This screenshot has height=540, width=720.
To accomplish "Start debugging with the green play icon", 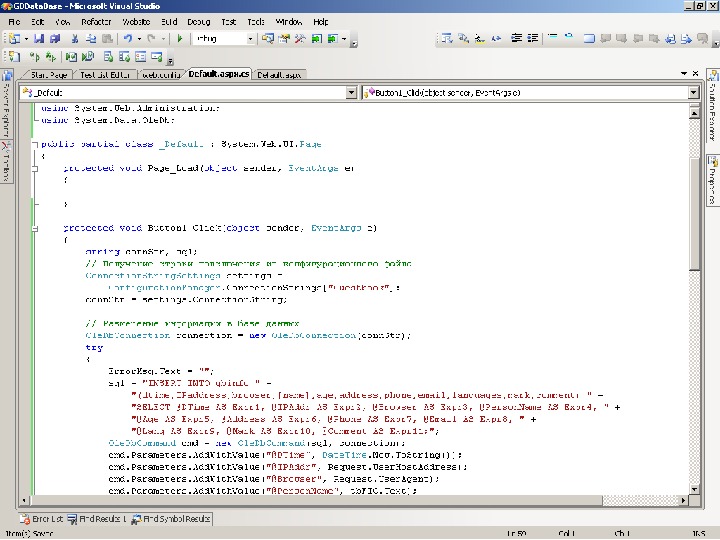I will click(x=180, y=39).
